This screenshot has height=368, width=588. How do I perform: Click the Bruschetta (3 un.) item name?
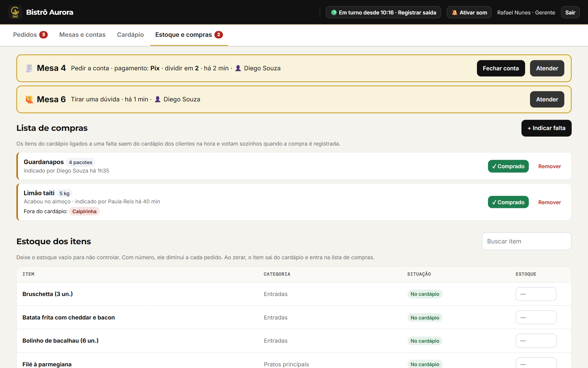point(48,294)
